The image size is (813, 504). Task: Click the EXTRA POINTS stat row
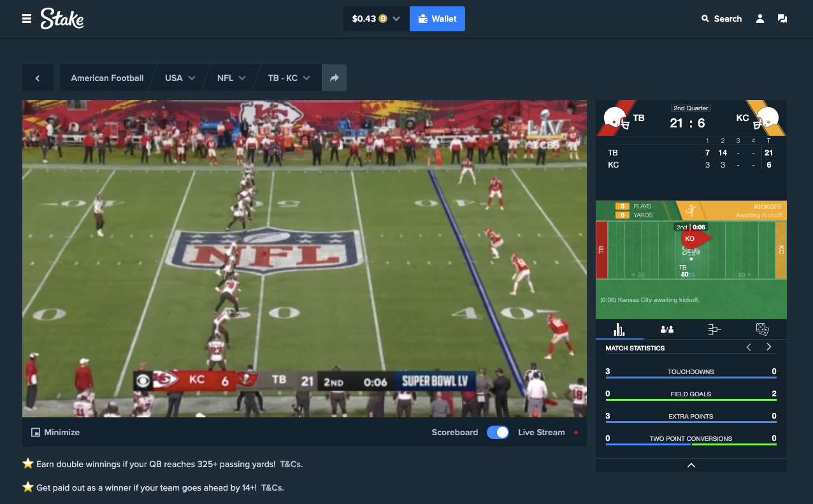pos(691,417)
